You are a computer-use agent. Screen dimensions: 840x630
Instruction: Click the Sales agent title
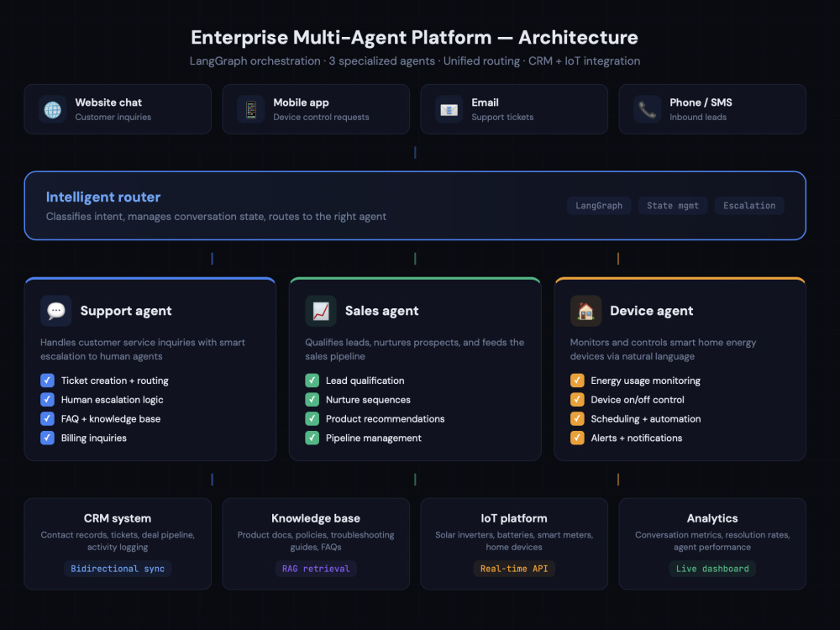pyautogui.click(x=382, y=311)
